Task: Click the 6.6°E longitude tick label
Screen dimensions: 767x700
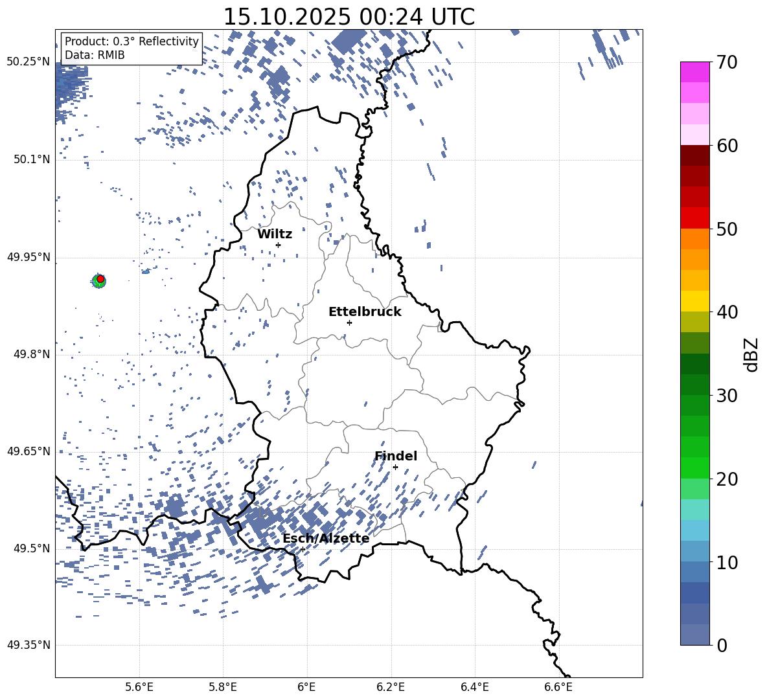Action: point(558,687)
